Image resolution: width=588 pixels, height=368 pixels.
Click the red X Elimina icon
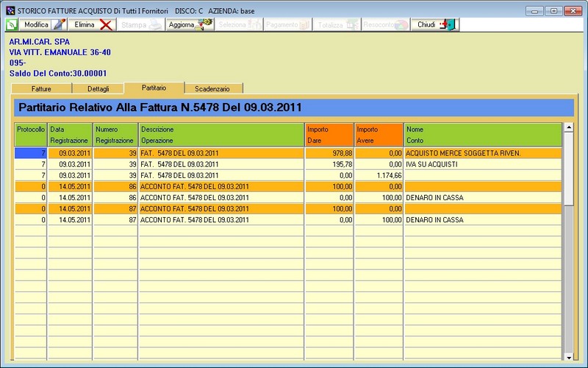click(x=106, y=25)
